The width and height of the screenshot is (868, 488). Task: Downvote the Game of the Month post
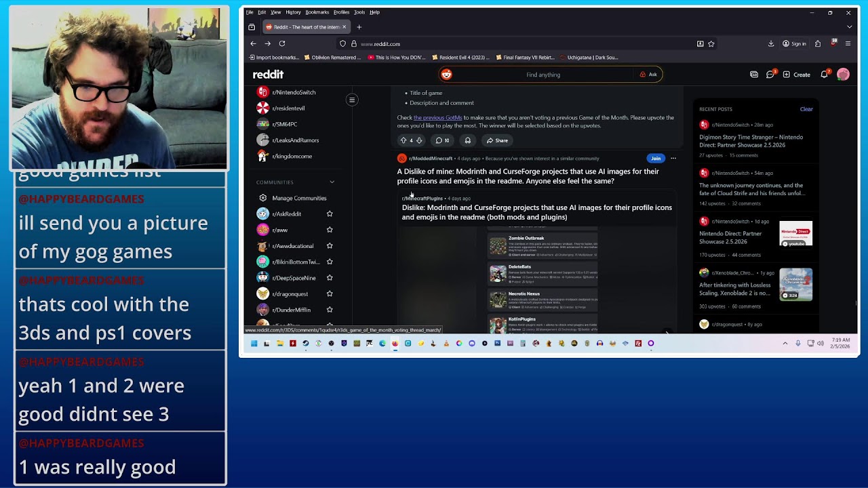tap(419, 140)
